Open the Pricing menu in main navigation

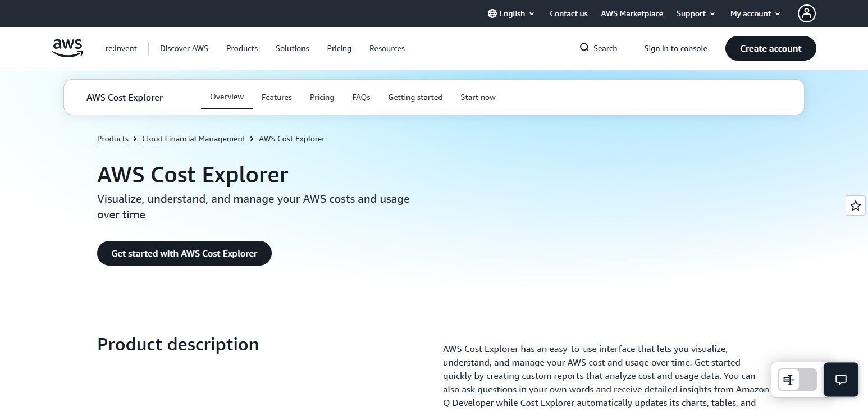click(339, 48)
